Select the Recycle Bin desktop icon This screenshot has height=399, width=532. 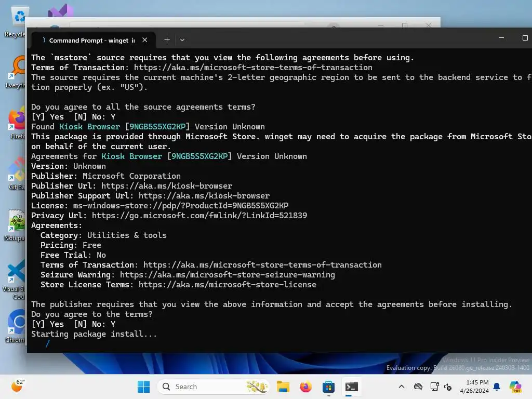click(16, 22)
